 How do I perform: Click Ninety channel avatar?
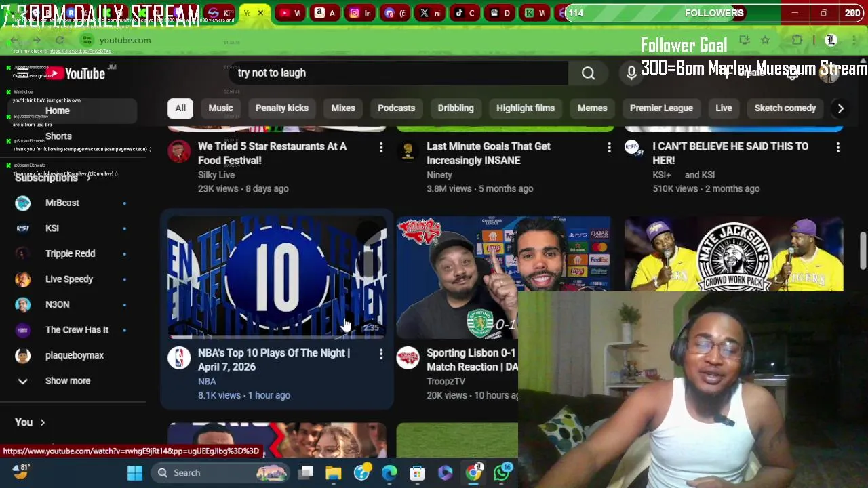pyautogui.click(x=408, y=152)
